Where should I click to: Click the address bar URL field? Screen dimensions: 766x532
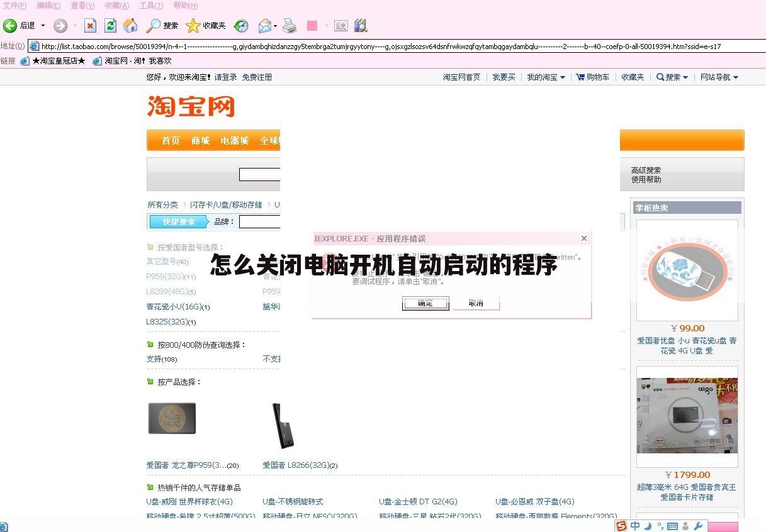pos(397,46)
